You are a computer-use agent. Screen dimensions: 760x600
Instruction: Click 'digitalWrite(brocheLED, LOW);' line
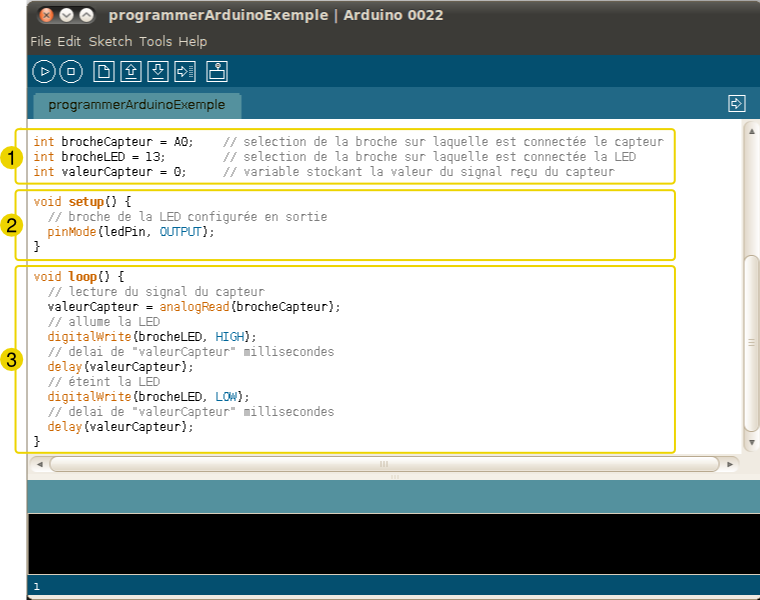[x=148, y=397]
